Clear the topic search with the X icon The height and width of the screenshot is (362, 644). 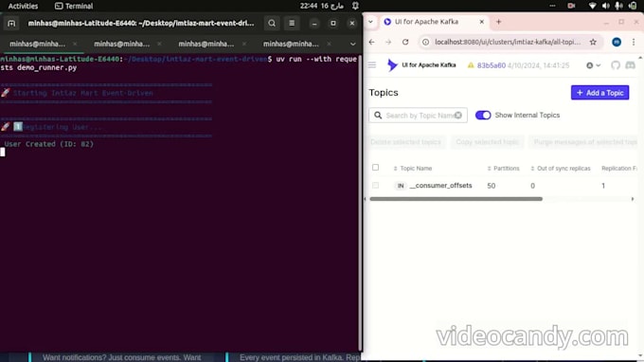pos(458,116)
